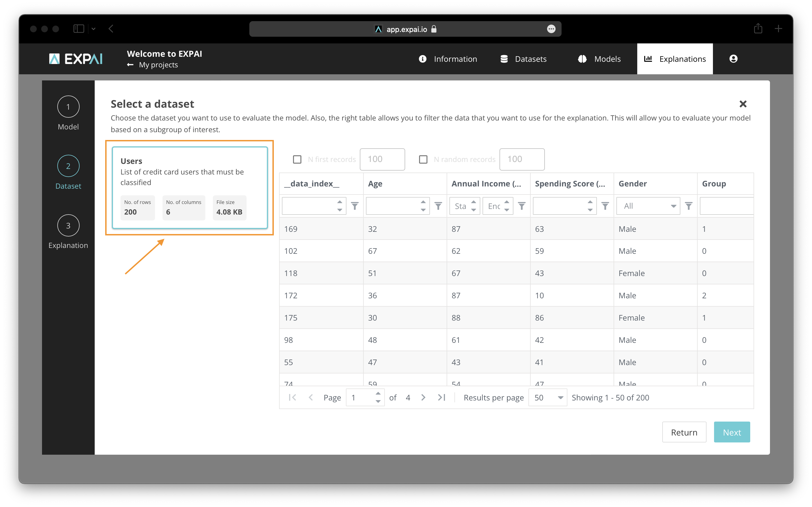Open the Results per page dropdown

pos(547,397)
